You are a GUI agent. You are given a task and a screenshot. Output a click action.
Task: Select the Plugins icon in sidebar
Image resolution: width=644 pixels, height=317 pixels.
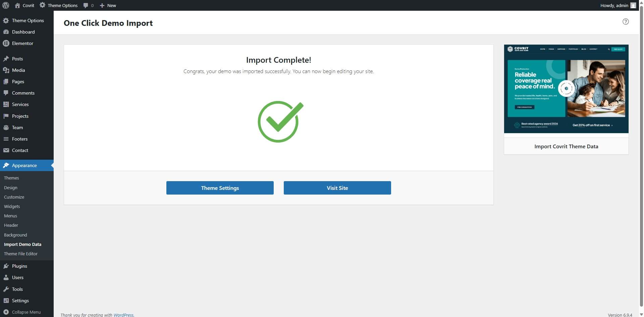[6, 266]
